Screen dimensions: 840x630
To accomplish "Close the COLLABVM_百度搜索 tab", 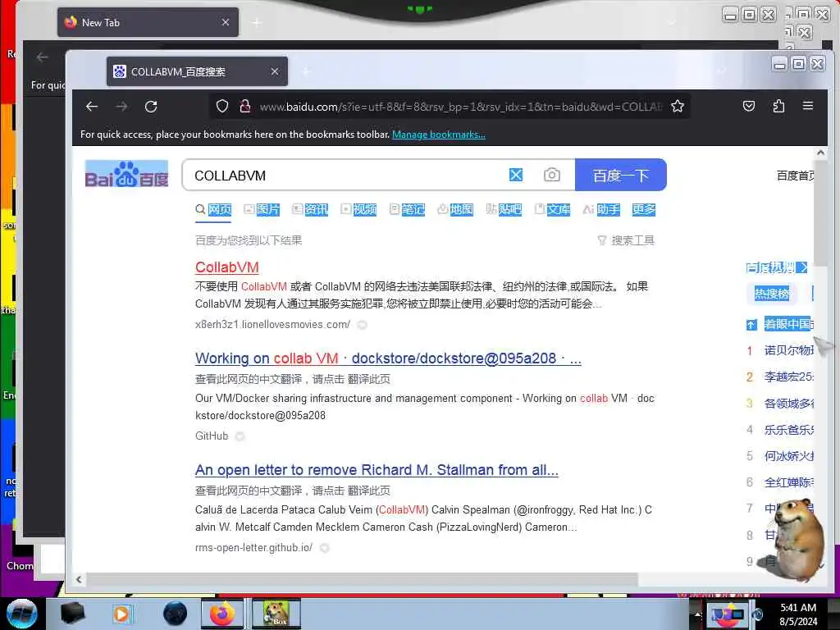I will pos(274,71).
